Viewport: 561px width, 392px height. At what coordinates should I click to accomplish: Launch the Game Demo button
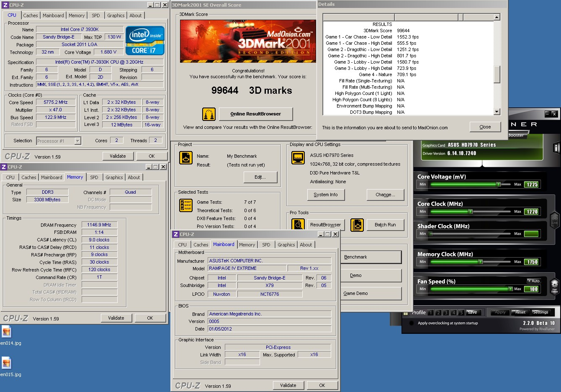click(371, 293)
